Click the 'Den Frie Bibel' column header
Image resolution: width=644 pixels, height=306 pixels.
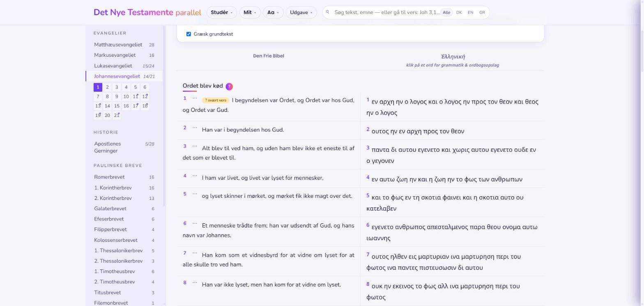[x=269, y=56]
